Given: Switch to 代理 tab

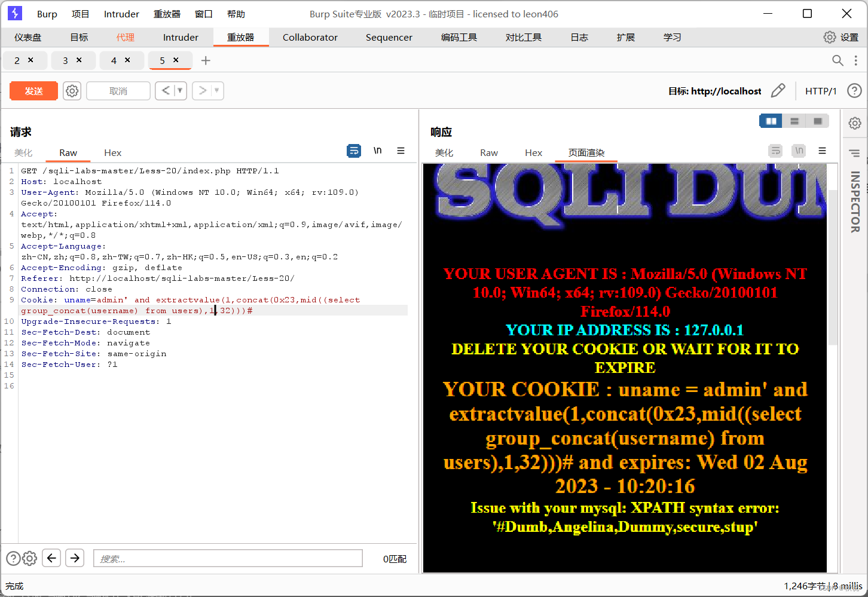Looking at the screenshot, I should coord(126,37).
